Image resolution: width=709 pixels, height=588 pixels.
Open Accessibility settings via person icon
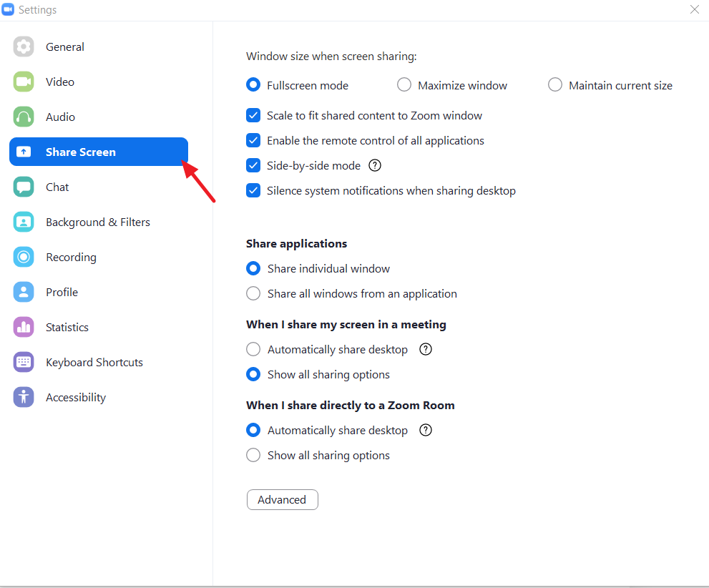[x=24, y=397]
